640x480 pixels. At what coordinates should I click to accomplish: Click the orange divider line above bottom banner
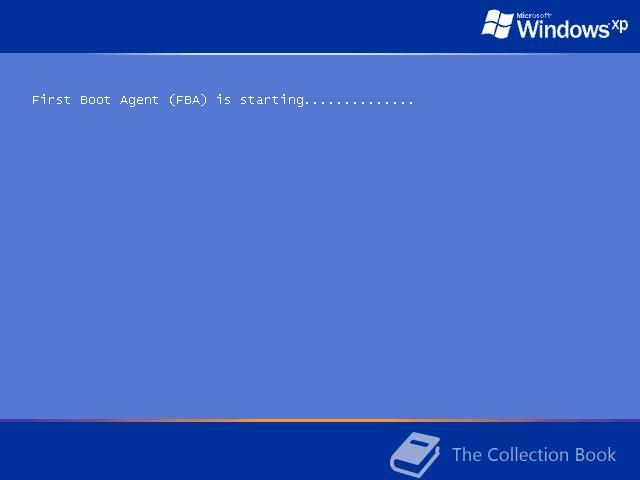pos(320,420)
